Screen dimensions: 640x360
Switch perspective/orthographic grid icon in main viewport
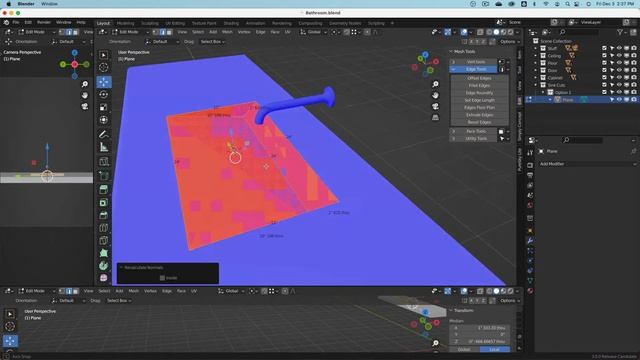(x=436, y=118)
